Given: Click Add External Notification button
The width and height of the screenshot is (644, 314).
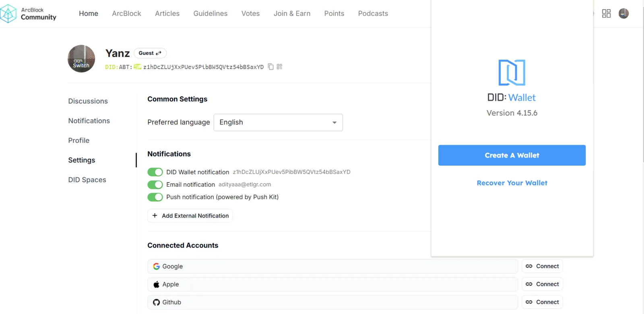Looking at the screenshot, I should tap(190, 216).
